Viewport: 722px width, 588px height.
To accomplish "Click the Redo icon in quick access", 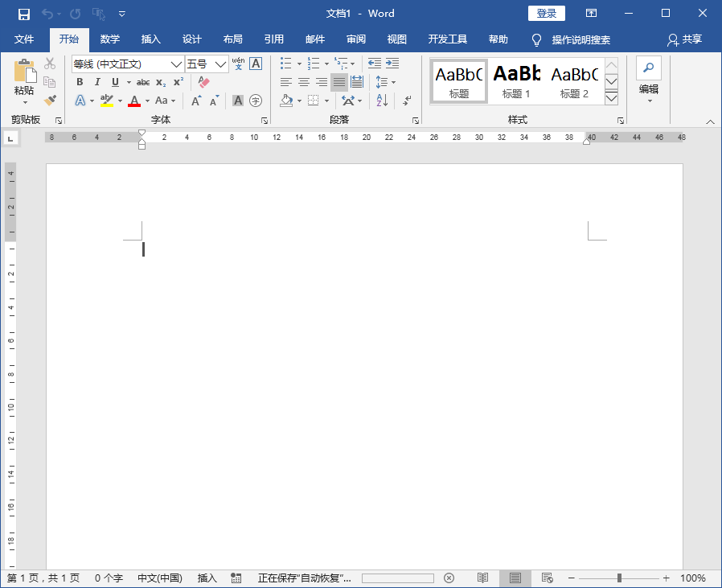I will pos(75,14).
